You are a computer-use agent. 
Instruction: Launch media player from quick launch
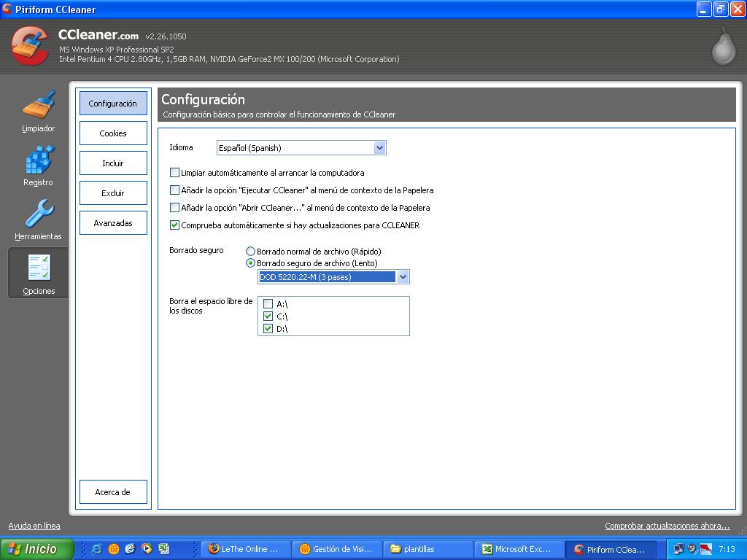147,549
